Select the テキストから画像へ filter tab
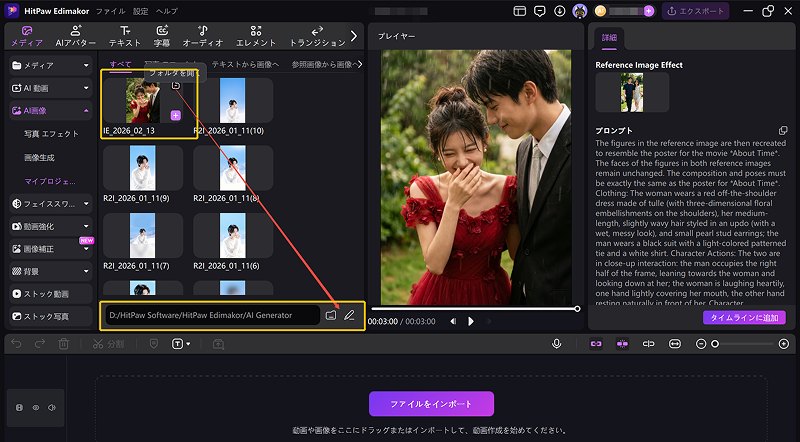 click(245, 64)
